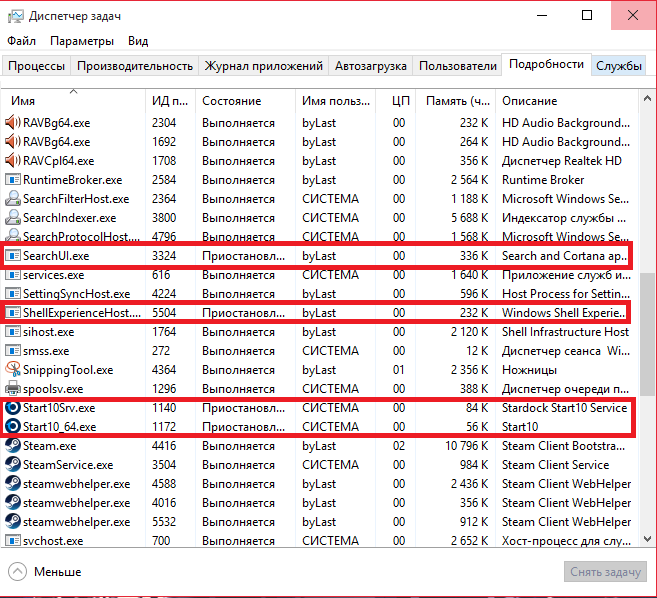Viewport: 657px width, 598px height.
Task: Open the Параметры menu
Action: pyautogui.click(x=82, y=41)
